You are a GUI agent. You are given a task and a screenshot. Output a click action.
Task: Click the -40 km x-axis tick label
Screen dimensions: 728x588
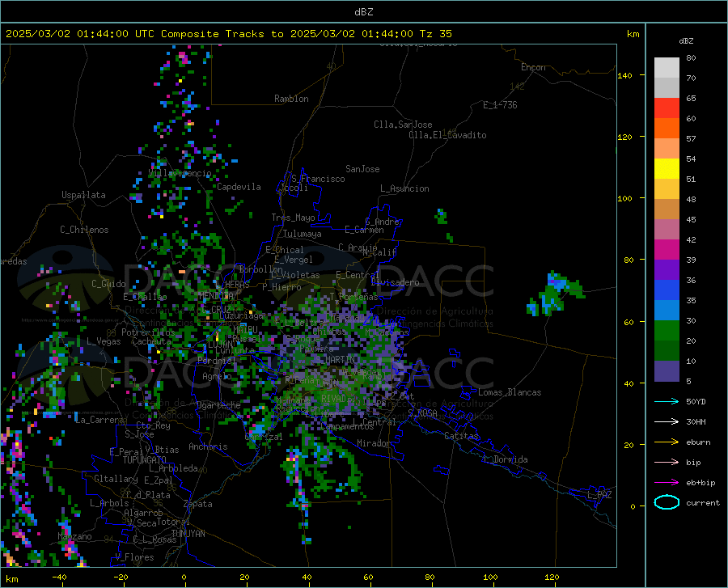coord(58,577)
